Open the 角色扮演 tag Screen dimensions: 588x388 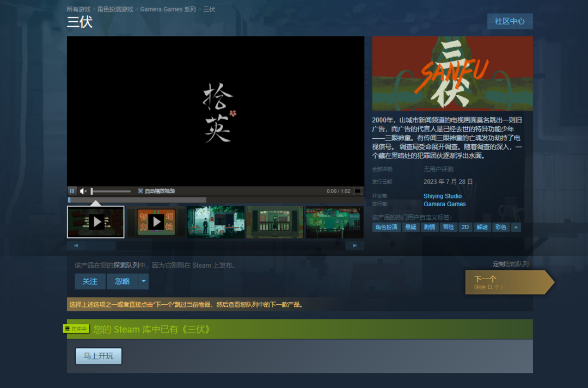pyautogui.click(x=387, y=227)
